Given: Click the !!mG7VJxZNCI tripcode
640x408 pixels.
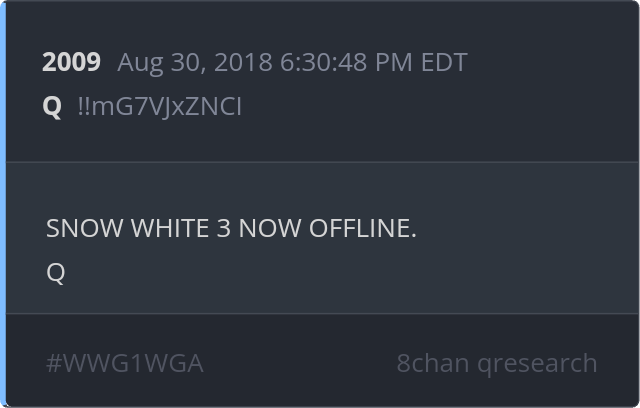Looking at the screenshot, I should point(160,107).
